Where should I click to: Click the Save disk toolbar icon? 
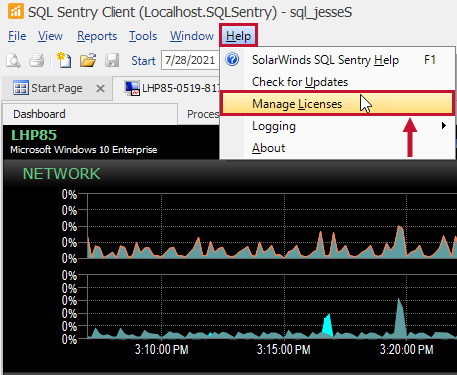tap(112, 61)
